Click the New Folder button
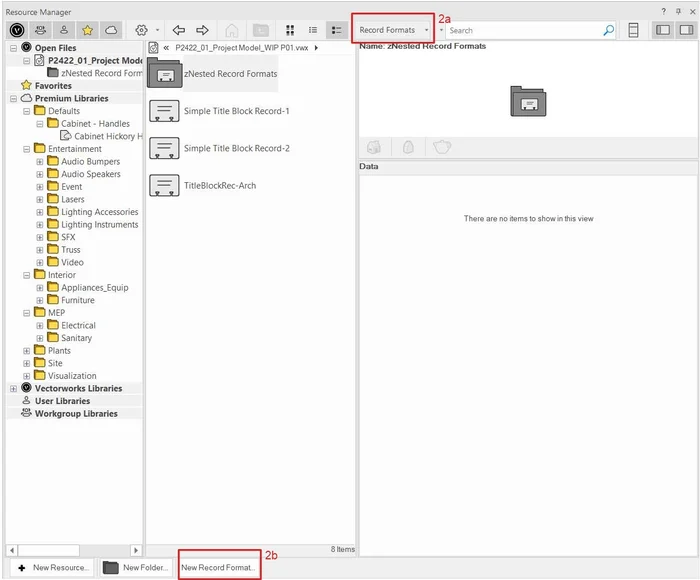The width and height of the screenshot is (700, 580). click(x=136, y=567)
